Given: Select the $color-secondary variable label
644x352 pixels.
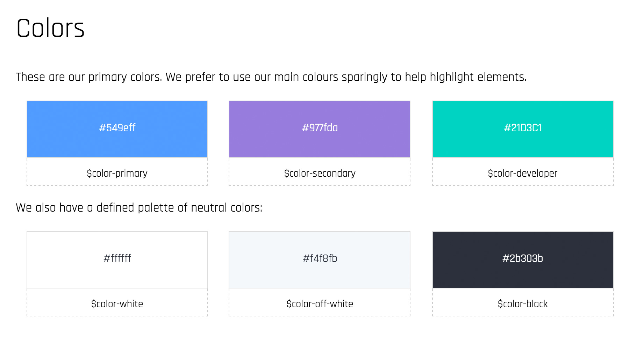Looking at the screenshot, I should click(x=320, y=173).
